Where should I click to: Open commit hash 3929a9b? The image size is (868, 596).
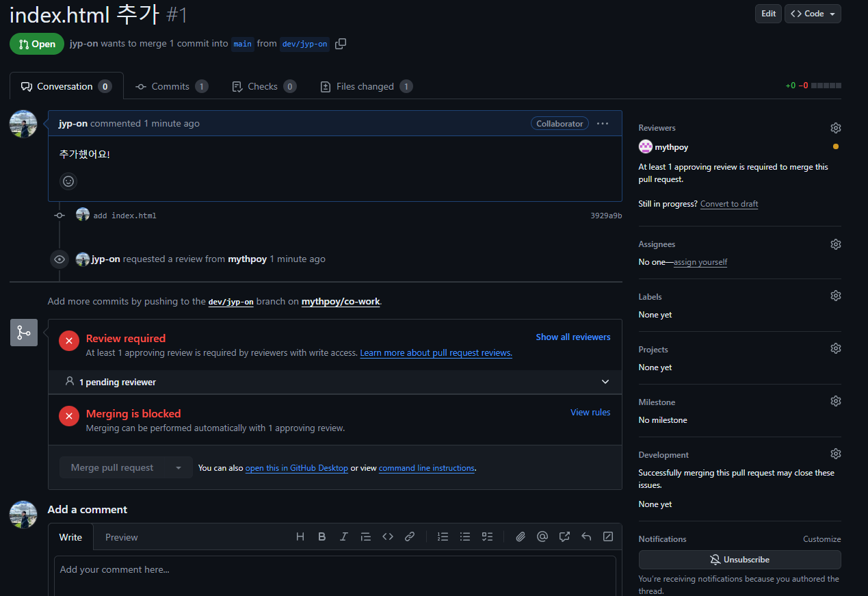pos(606,216)
